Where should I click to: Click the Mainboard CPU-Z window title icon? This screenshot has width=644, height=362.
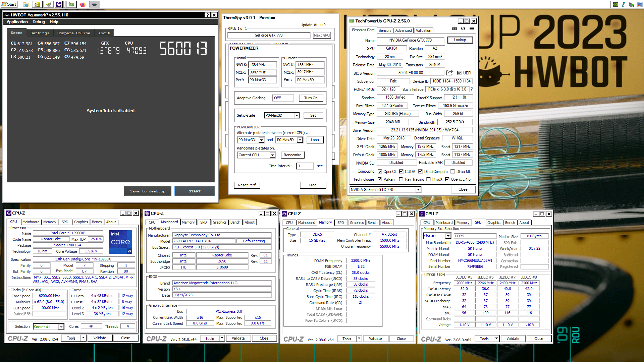(x=147, y=214)
